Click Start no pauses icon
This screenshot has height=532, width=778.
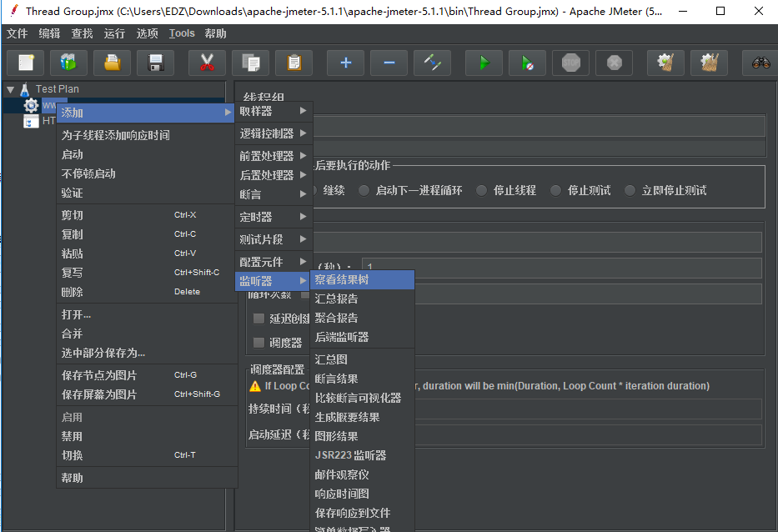[528, 63]
